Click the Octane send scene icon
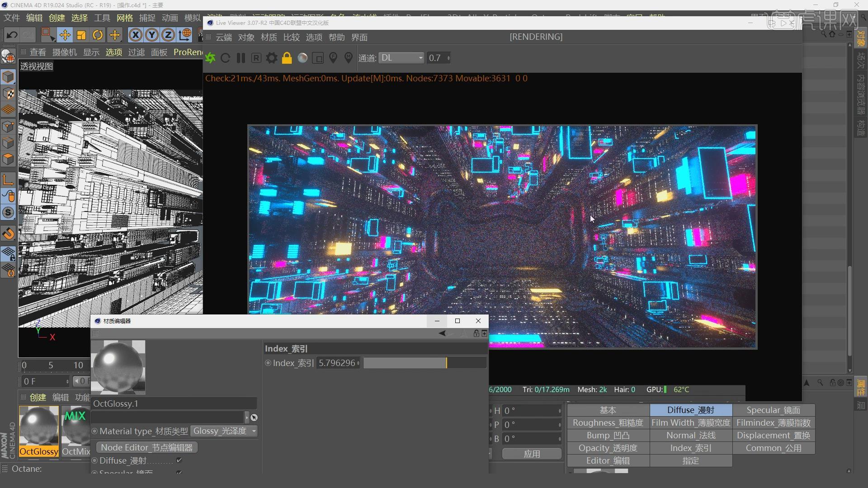Image resolution: width=868 pixels, height=488 pixels. [211, 58]
